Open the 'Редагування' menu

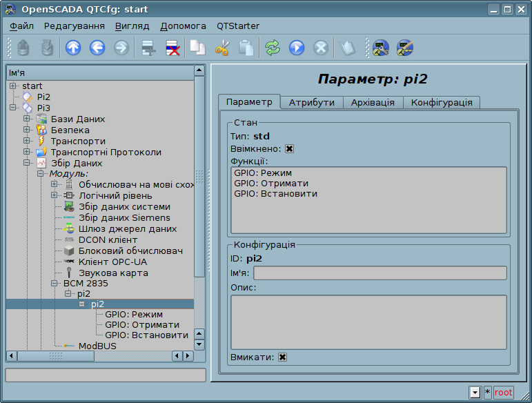pos(74,26)
